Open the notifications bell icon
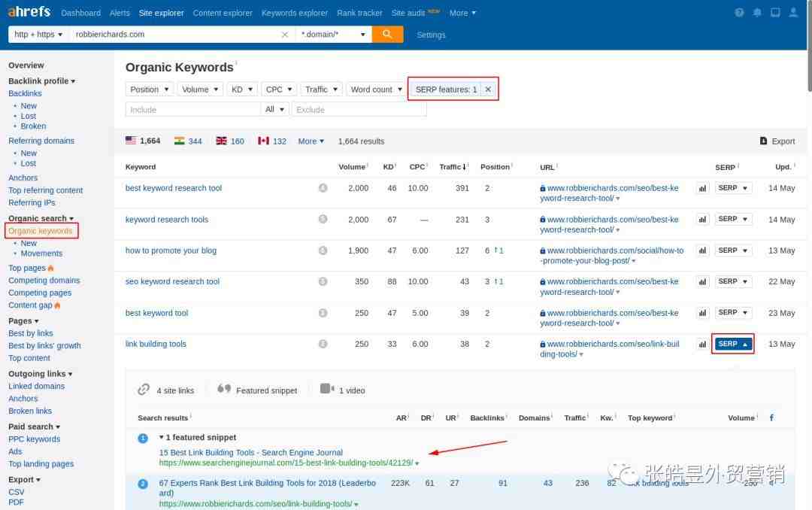812x510 pixels. click(757, 13)
